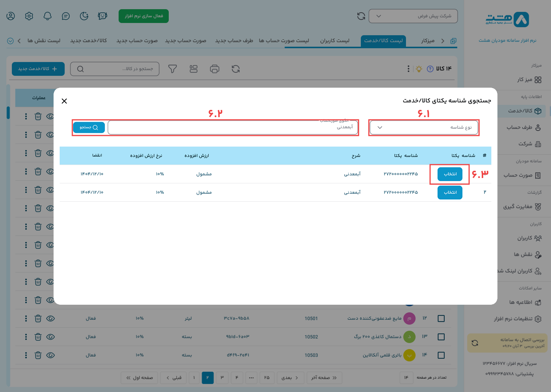The height and width of the screenshot is (392, 551).
Task: View row 14 details with eye icon
Action: [x=51, y=355]
